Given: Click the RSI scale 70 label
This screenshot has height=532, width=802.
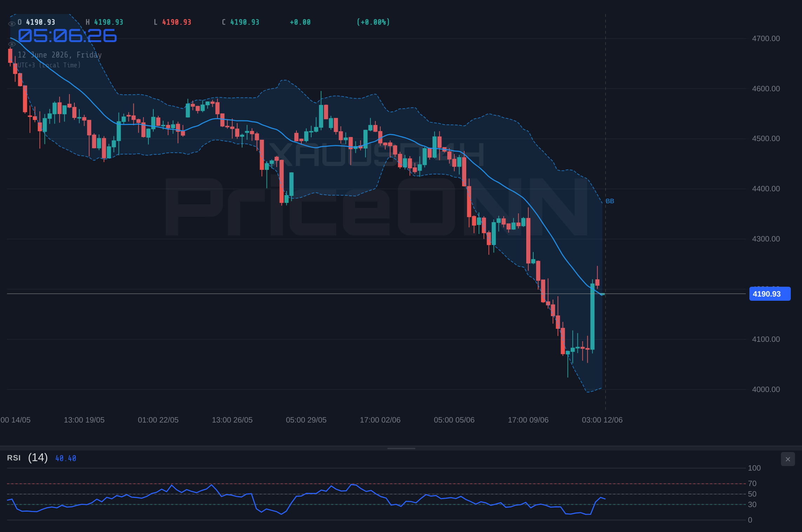Looking at the screenshot, I should pos(752,484).
